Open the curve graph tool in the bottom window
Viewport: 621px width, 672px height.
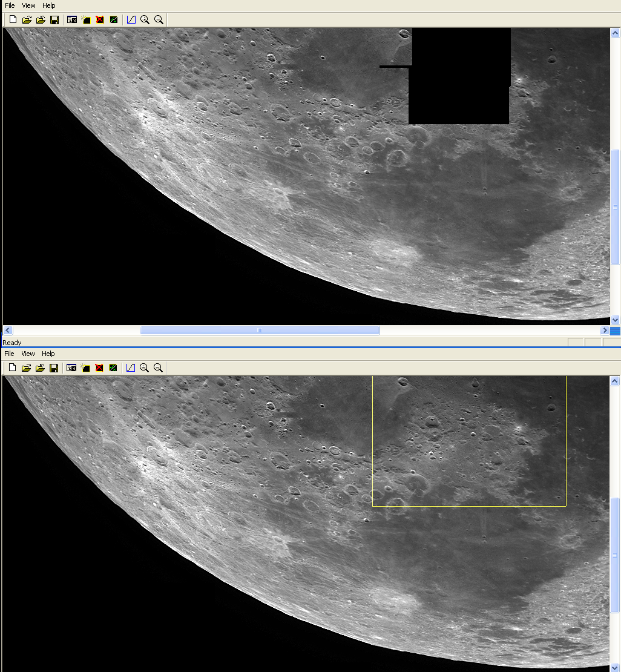click(x=131, y=367)
